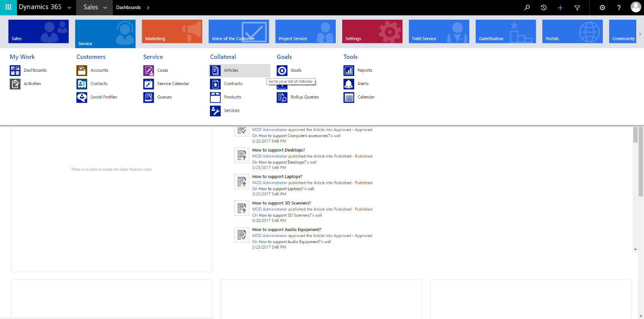Open the 'How to support Computers accessories?' wall link

coord(300,136)
